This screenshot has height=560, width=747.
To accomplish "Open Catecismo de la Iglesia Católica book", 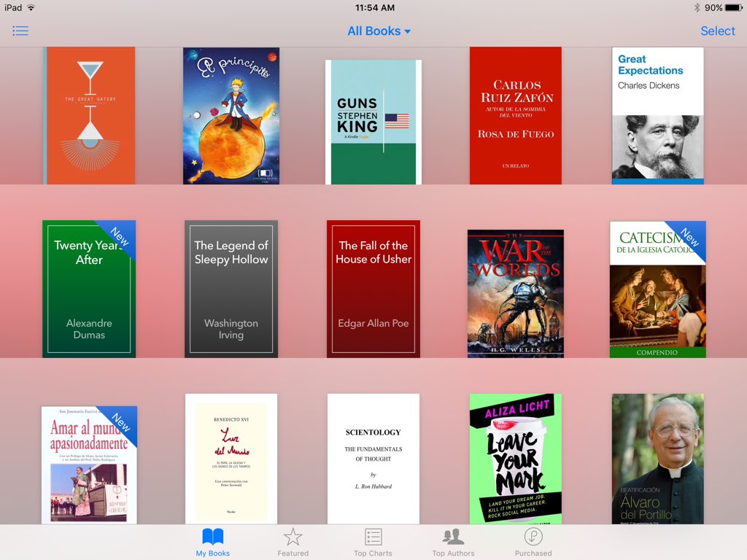I will coord(657,289).
